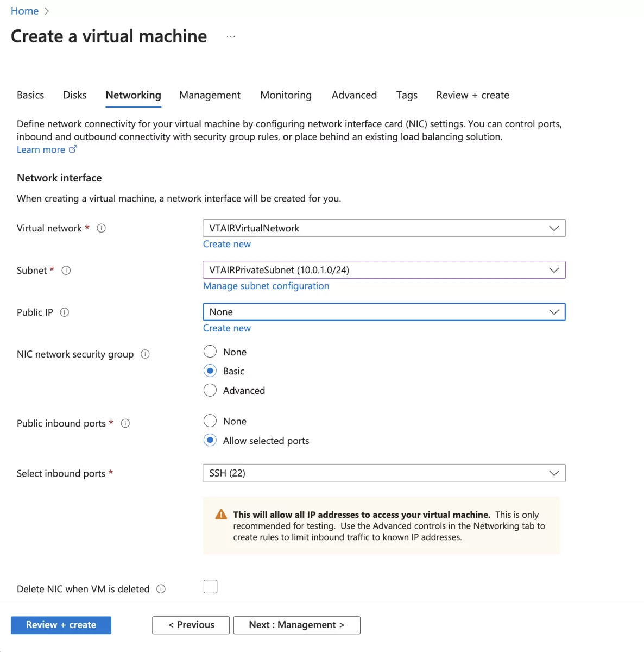The image size is (644, 652).
Task: Open the Public IP selector showing None
Action: 384,312
